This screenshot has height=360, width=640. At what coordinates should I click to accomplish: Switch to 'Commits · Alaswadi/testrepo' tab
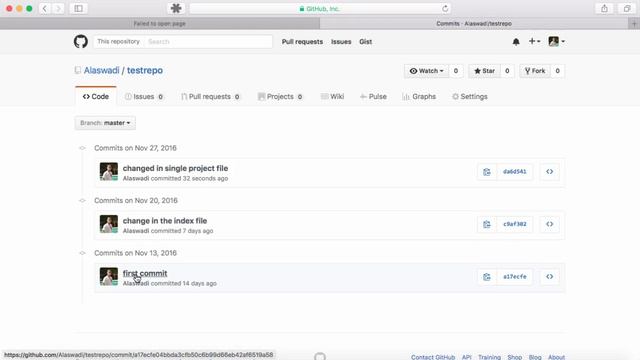click(x=474, y=24)
